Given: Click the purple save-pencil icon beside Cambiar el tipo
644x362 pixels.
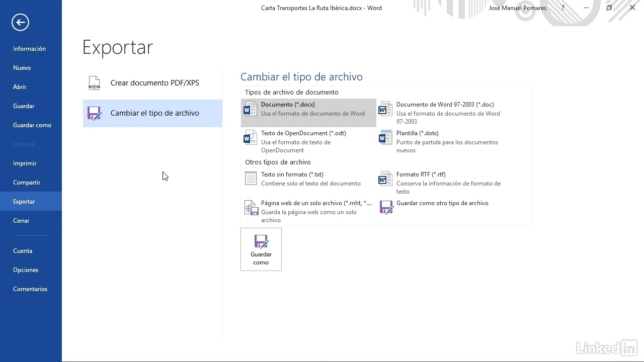Looking at the screenshot, I should coord(94,113).
